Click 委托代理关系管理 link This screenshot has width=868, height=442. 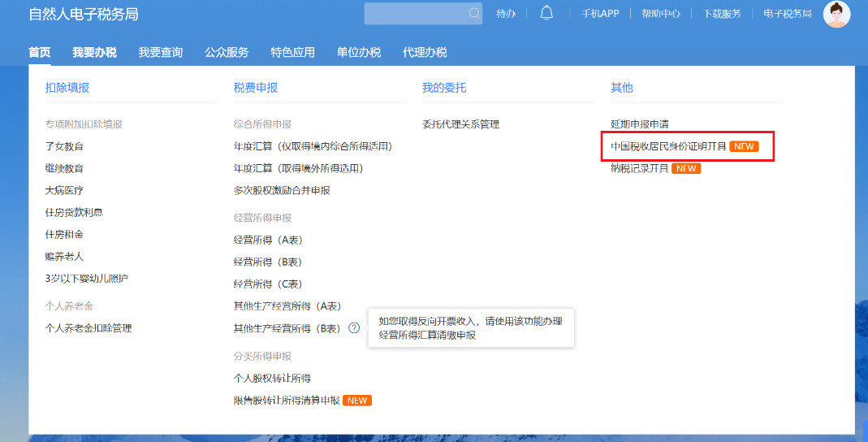pos(460,124)
